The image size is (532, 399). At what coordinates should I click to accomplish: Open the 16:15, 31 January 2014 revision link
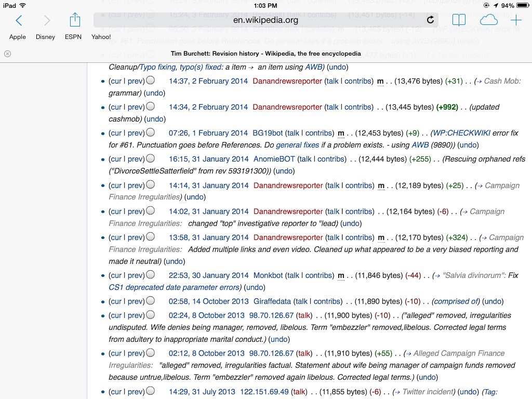click(x=209, y=159)
